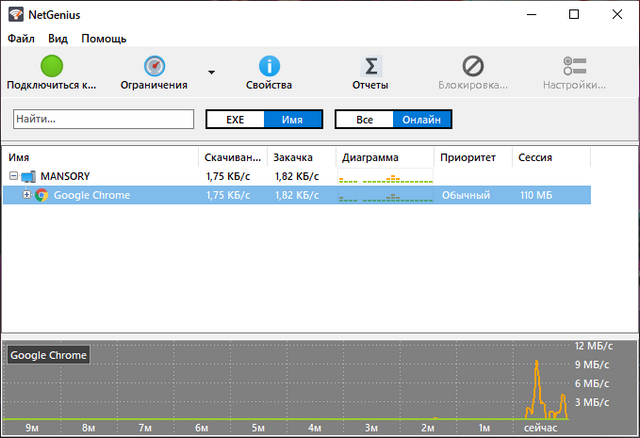Open the Ограничения dropdown arrow
The width and height of the screenshot is (640, 438).
tap(211, 72)
